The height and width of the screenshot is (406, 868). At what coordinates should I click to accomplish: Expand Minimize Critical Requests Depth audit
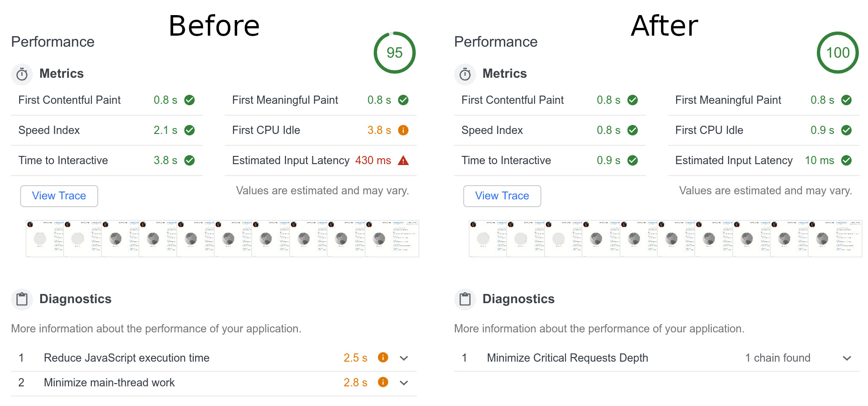(x=847, y=358)
